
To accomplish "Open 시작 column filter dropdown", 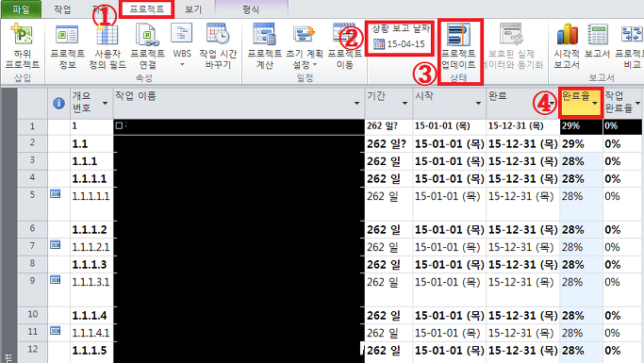I will pyautogui.click(x=478, y=103).
